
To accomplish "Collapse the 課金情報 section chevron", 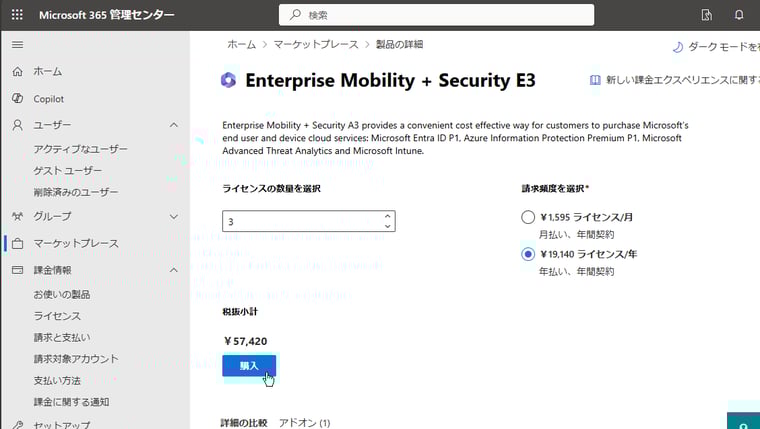I will (x=174, y=270).
